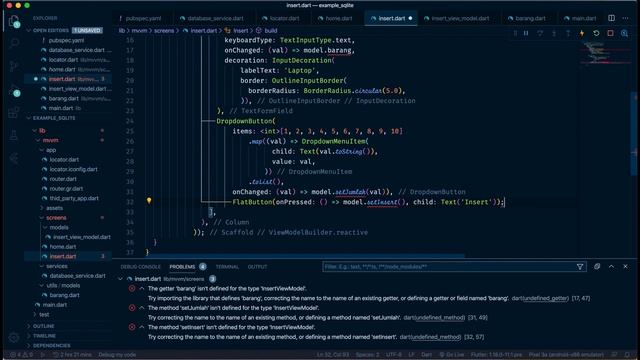Open undefined_method link for setInsert error
Viewport: 640px width, 360px height.
(x=436, y=337)
